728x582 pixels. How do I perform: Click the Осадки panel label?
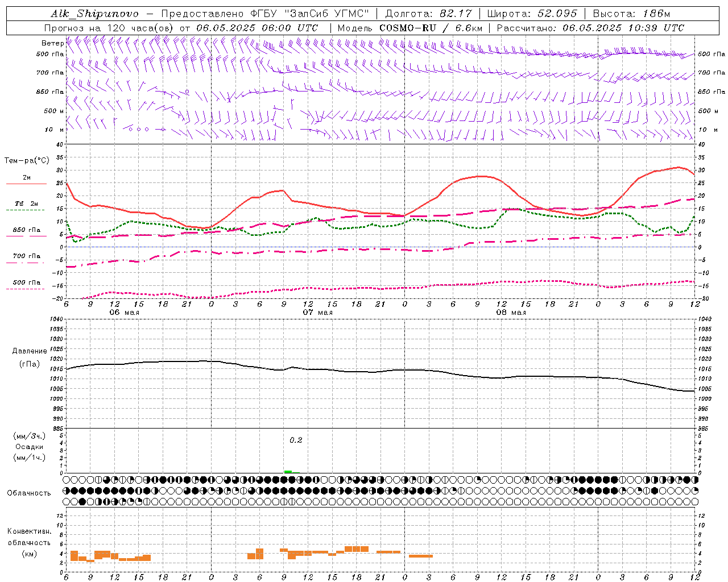click(x=30, y=447)
